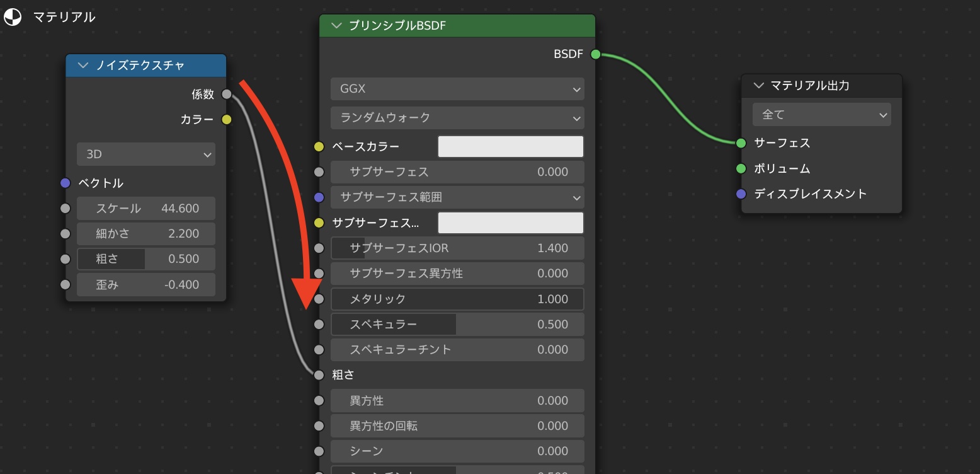This screenshot has height=474, width=980.
Task: Click the 係数 output socket on the noise node
Action: point(227,95)
